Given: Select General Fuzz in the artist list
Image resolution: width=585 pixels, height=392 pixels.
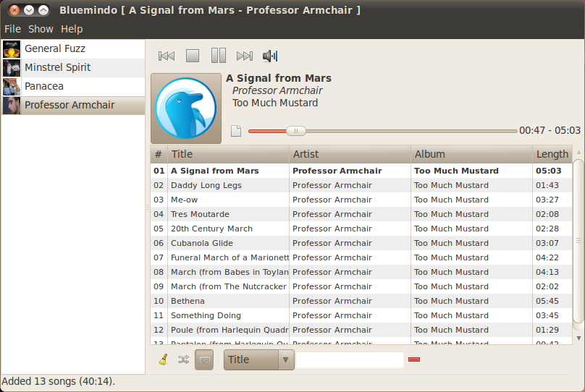Looking at the screenshot, I should (x=55, y=48).
